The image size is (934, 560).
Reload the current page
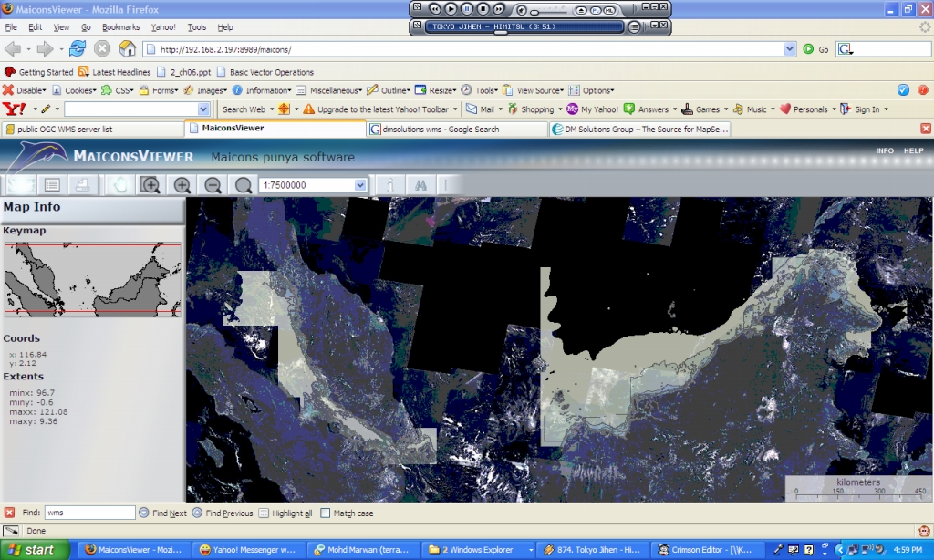pyautogui.click(x=77, y=49)
